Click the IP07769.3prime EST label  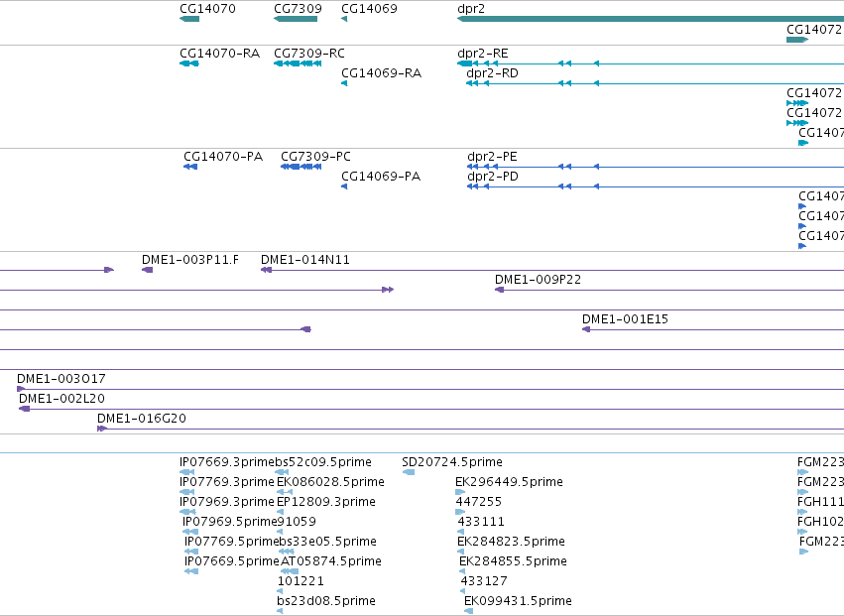coord(226,482)
